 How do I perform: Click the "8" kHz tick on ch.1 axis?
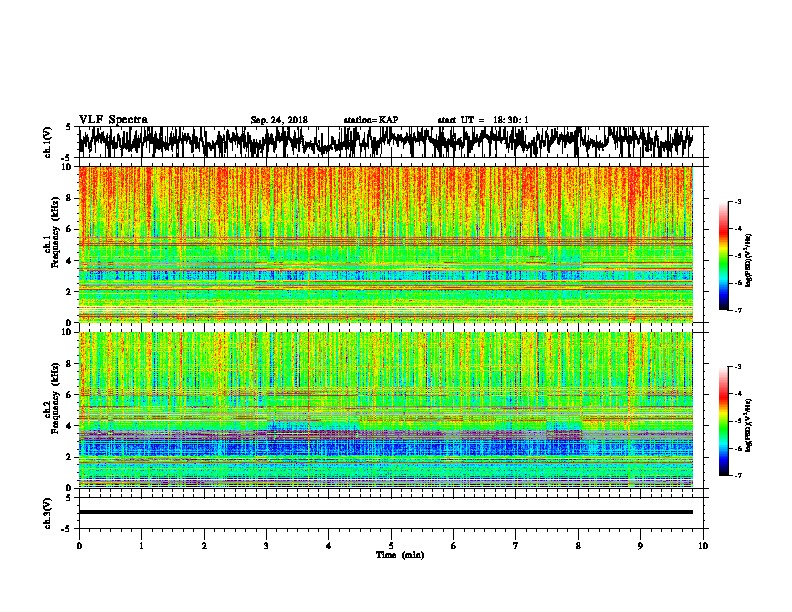coord(70,198)
